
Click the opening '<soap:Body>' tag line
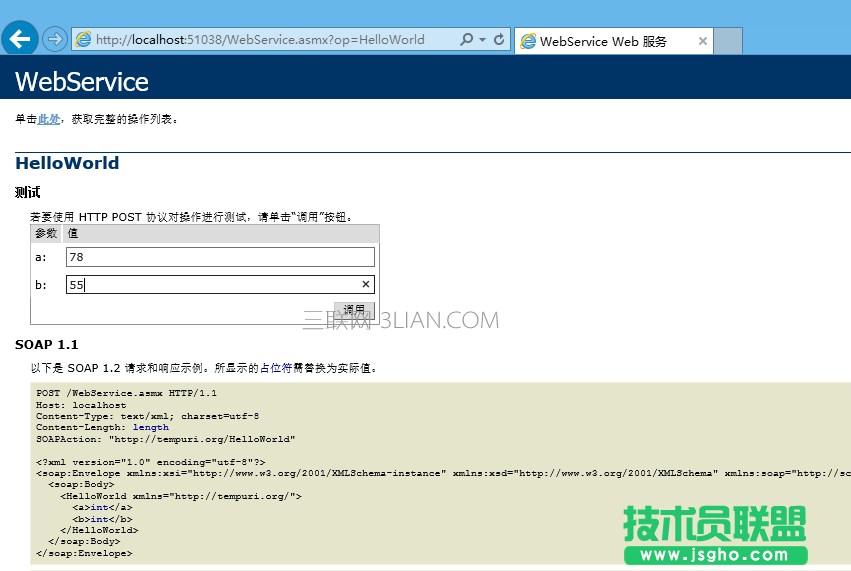[x=81, y=484]
